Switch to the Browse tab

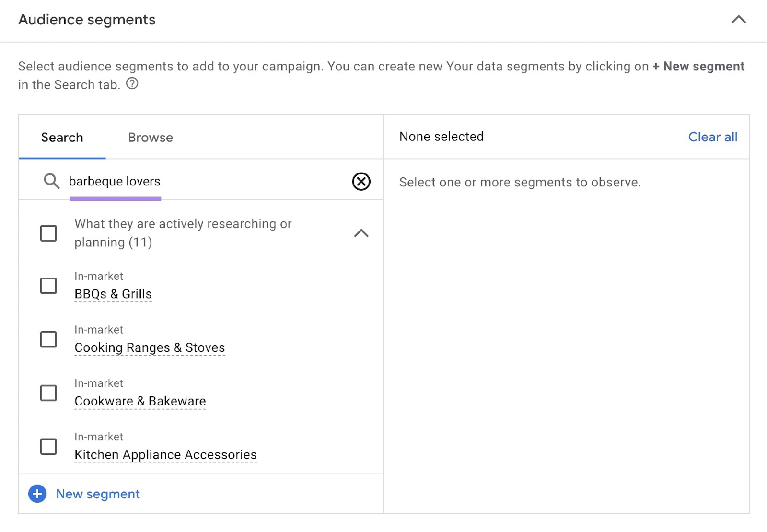[x=150, y=138]
